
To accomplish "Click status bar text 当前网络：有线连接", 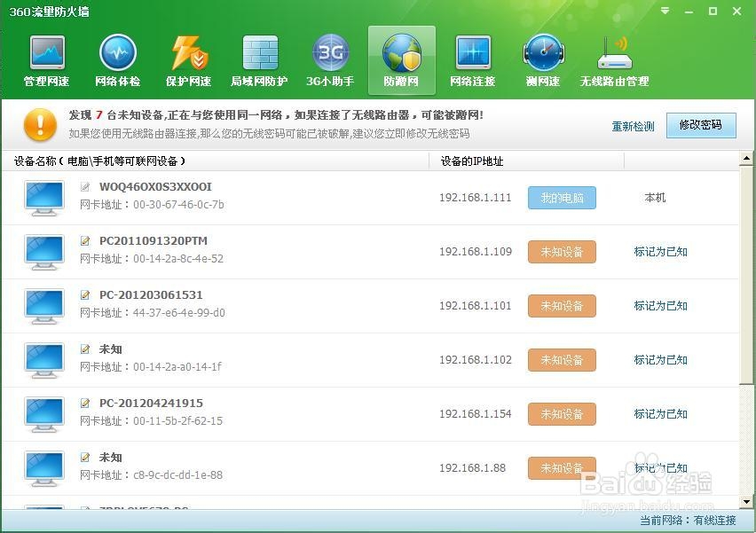I will (x=688, y=521).
